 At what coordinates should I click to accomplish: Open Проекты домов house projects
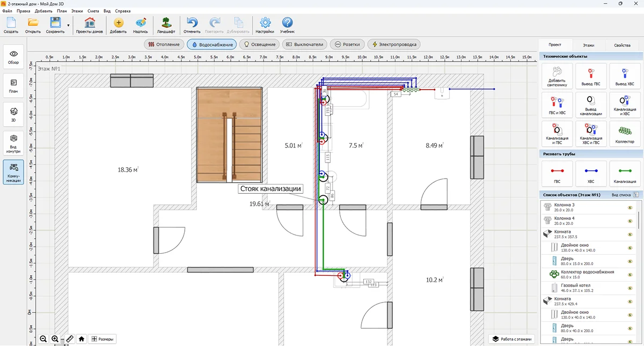(x=90, y=25)
